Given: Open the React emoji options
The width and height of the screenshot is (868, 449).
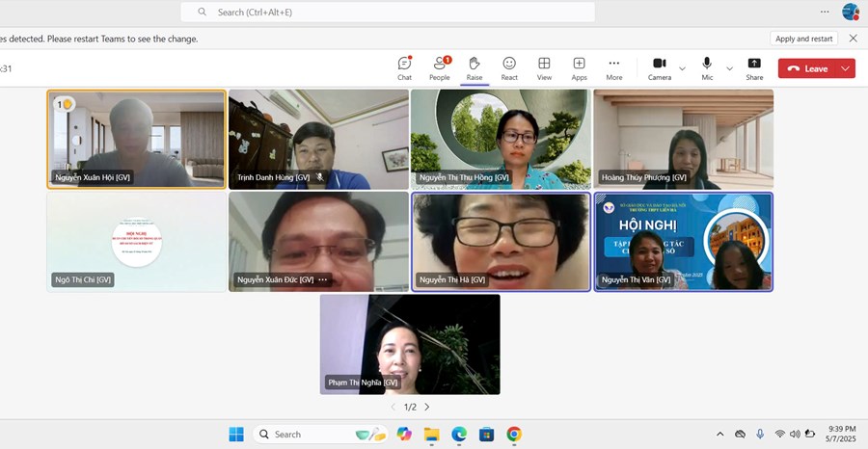Looking at the screenshot, I should click(x=508, y=67).
